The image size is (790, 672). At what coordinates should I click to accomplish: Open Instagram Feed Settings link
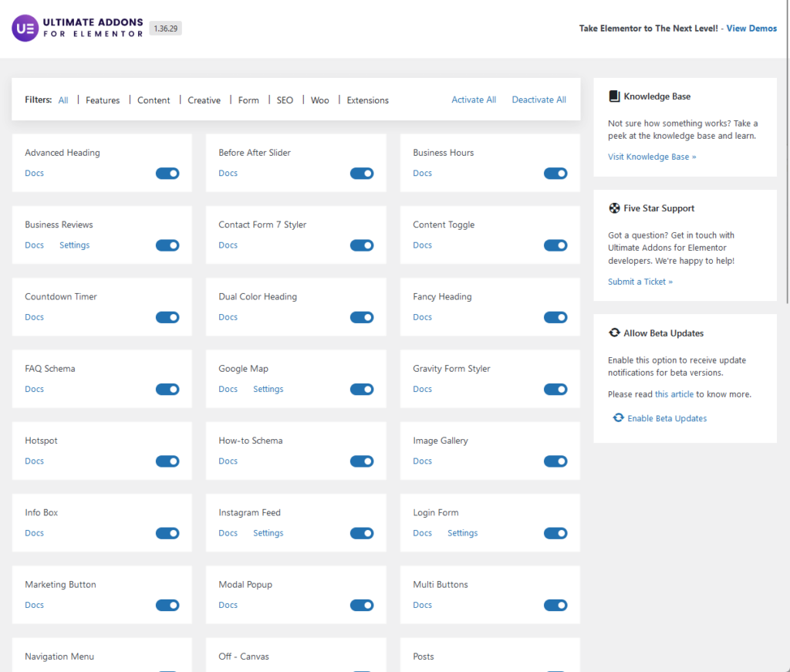pos(268,533)
